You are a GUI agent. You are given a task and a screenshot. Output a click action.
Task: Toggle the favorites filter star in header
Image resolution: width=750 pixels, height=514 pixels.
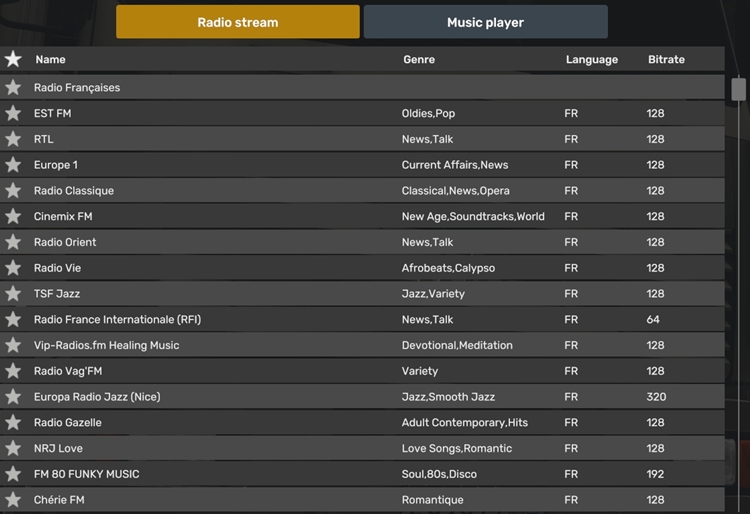tap(13, 60)
